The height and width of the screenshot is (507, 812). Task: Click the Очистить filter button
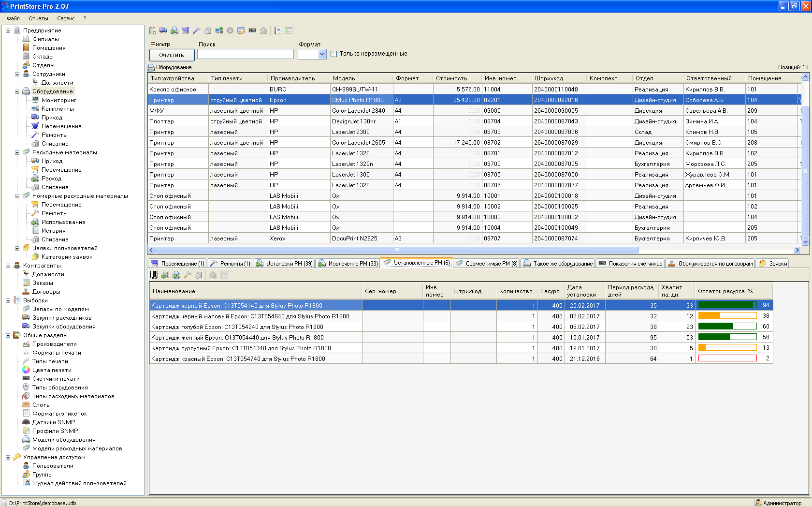(x=172, y=55)
